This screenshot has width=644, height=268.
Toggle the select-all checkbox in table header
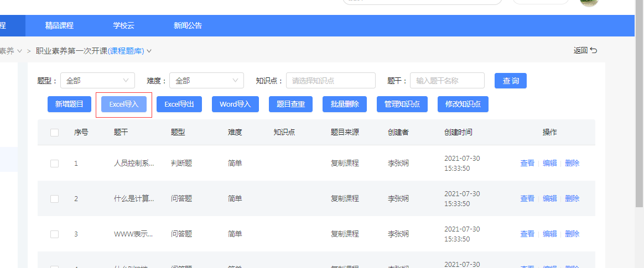click(x=54, y=133)
